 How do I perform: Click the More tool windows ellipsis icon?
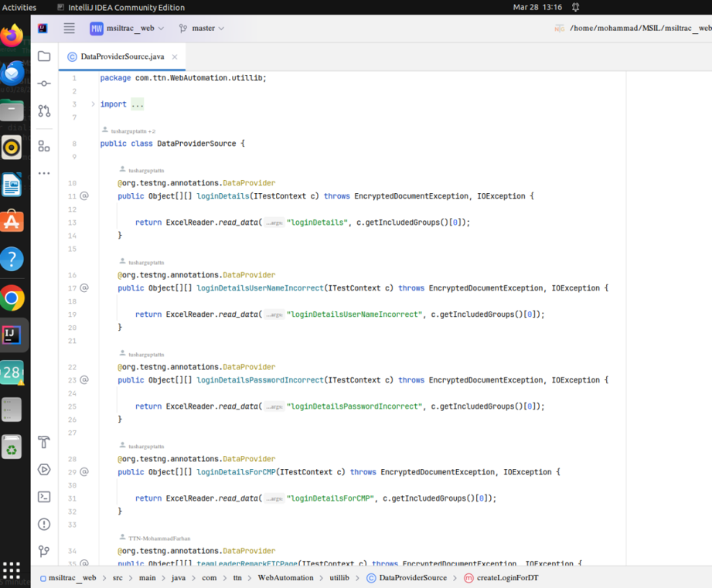point(44,172)
